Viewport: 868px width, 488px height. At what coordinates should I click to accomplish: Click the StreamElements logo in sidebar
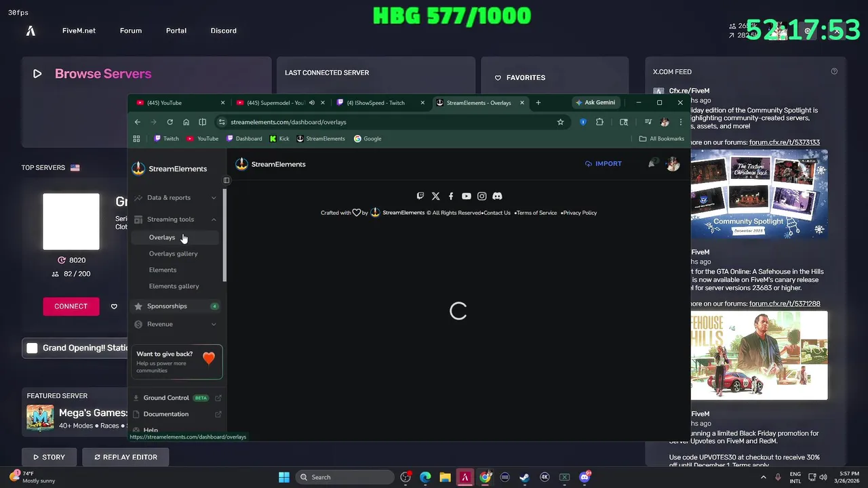169,168
